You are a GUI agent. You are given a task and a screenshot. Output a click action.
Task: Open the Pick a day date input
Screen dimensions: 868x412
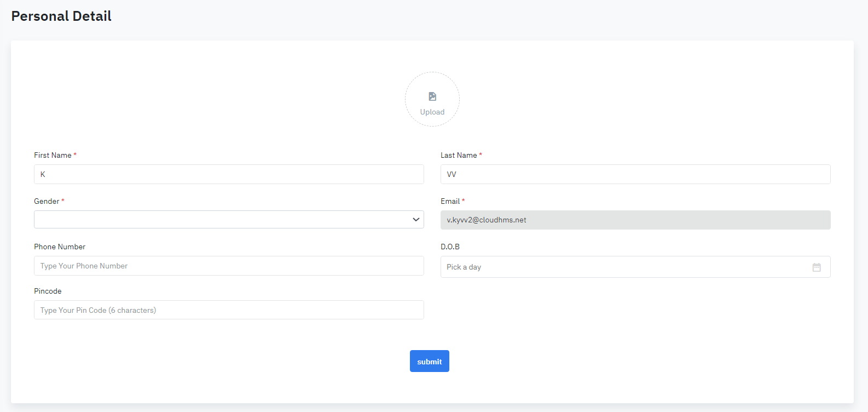tap(624, 267)
